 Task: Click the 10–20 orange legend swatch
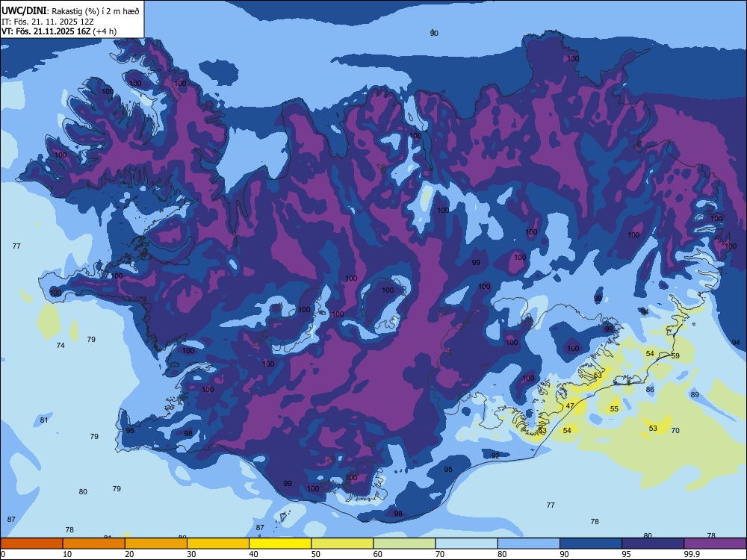[x=94, y=544]
